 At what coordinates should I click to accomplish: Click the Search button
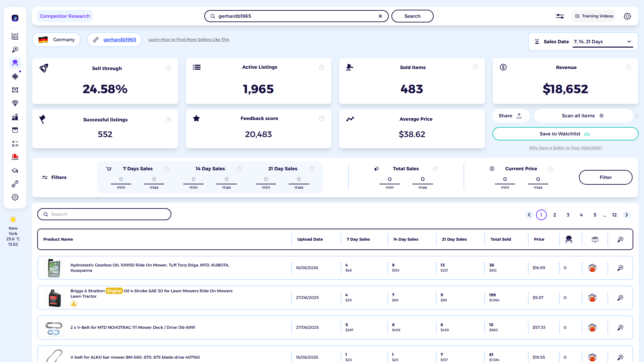[413, 16]
